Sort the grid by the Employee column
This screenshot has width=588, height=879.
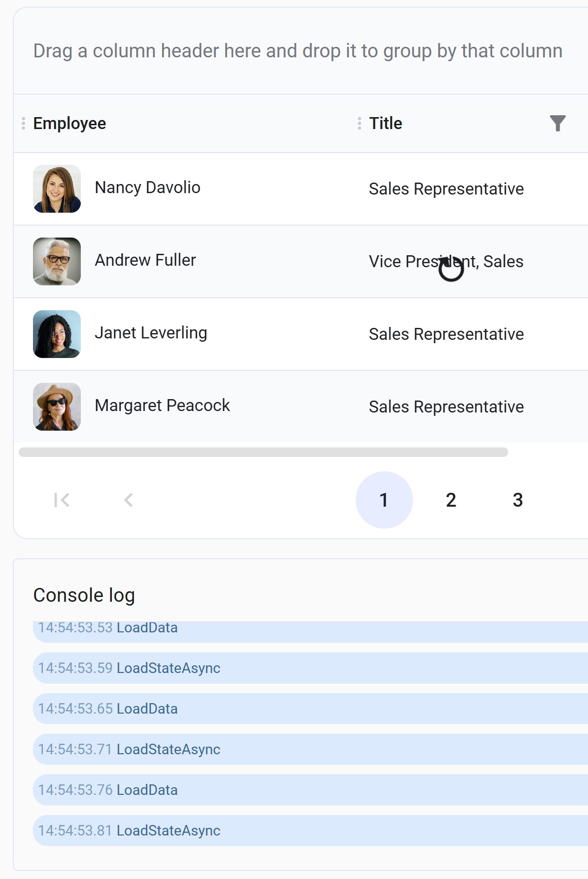[x=70, y=123]
